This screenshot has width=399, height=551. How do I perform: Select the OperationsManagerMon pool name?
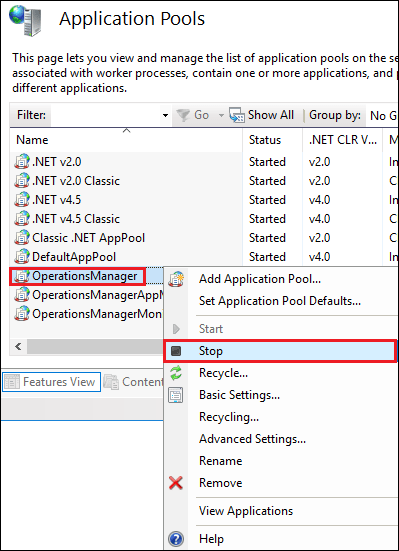coord(97,314)
